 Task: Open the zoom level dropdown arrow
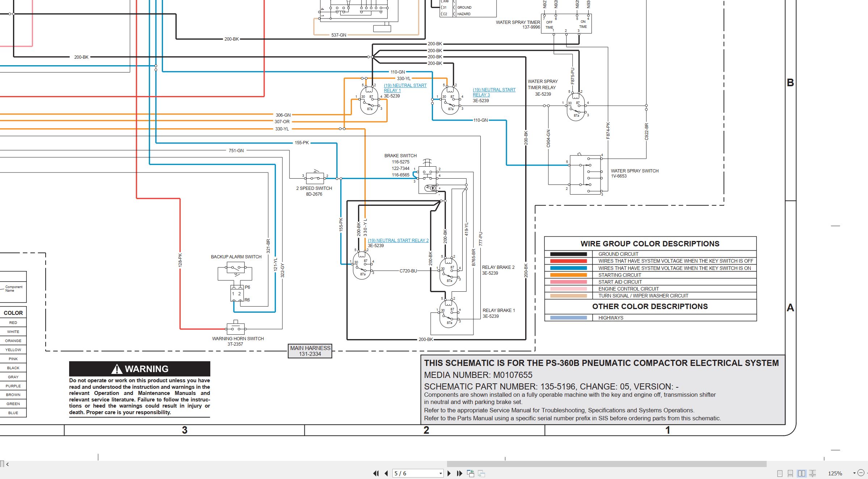854,473
